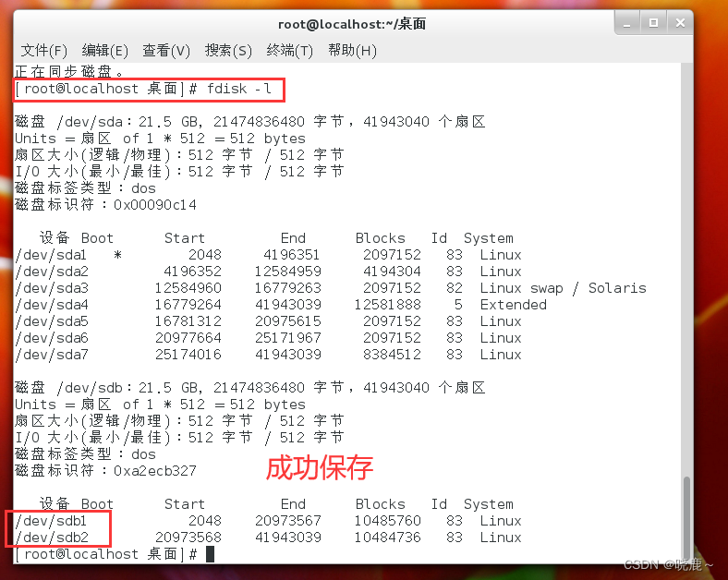Click the /dev/sda3 partition row
728x580 pixels.
331,288
